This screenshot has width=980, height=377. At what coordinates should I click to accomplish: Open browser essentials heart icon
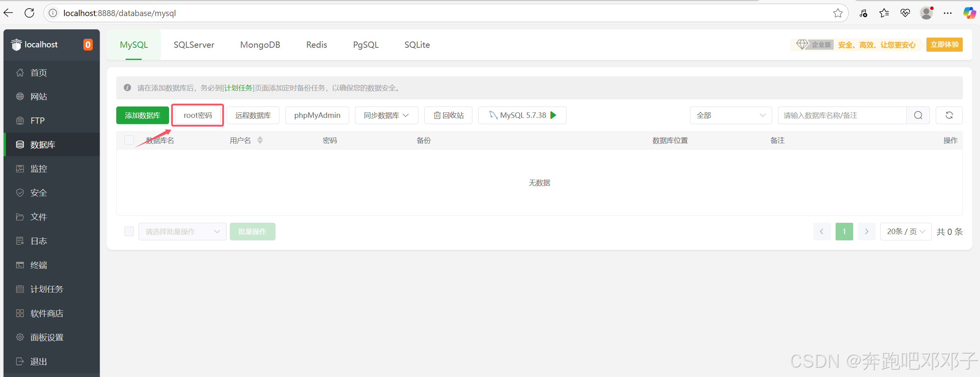pyautogui.click(x=905, y=13)
